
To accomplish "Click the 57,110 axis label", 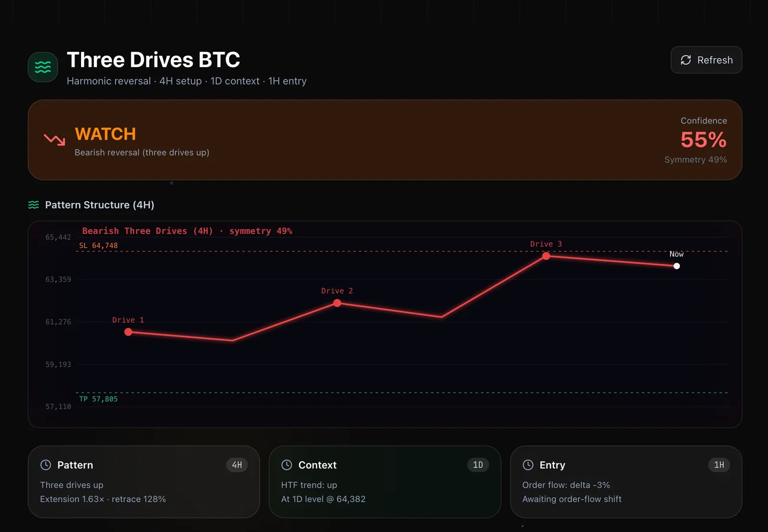I will (58, 407).
